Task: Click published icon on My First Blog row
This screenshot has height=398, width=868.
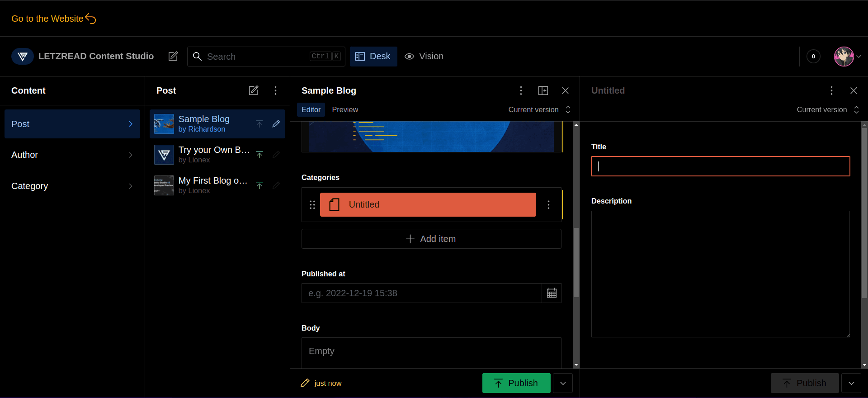Action: coord(259,185)
